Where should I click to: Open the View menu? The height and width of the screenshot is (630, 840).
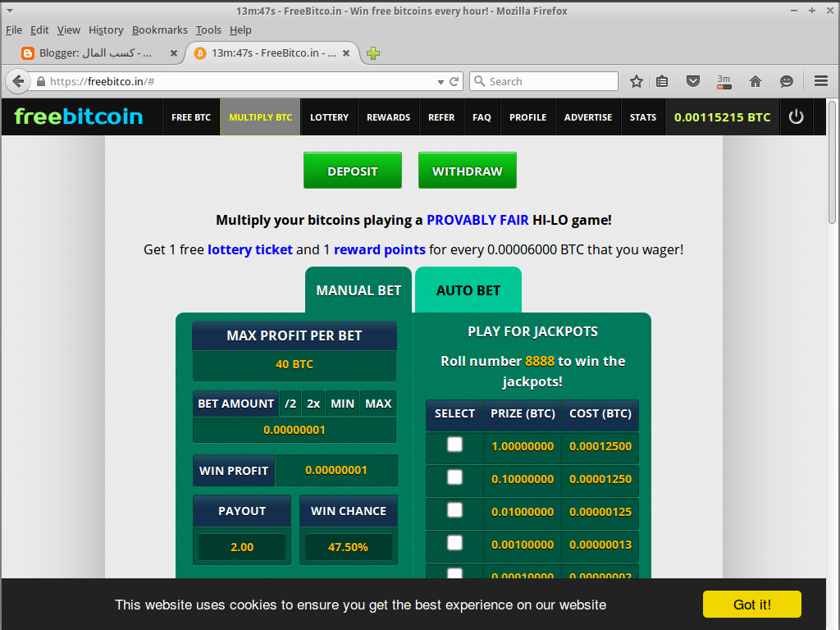(69, 30)
